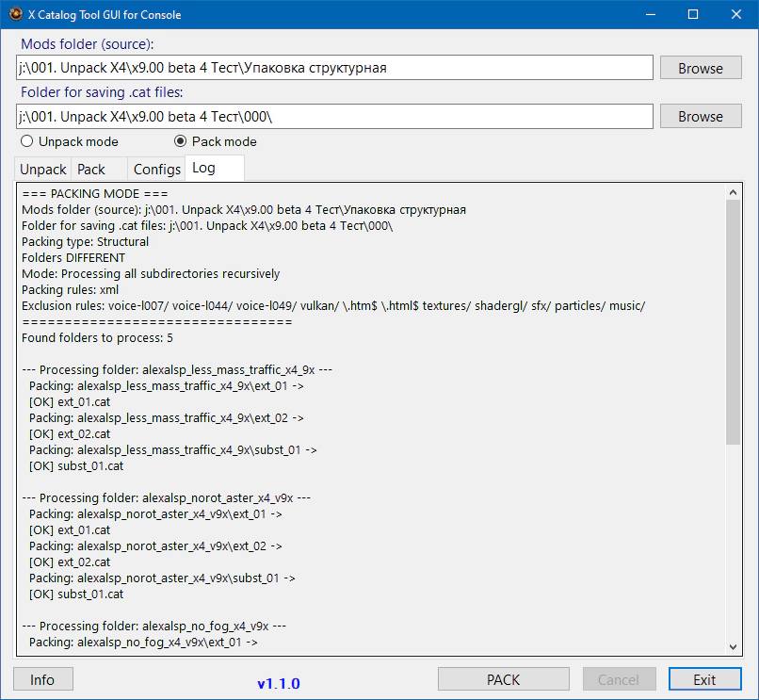Switch to the Unpack tab
759x700 pixels.
[x=43, y=170]
